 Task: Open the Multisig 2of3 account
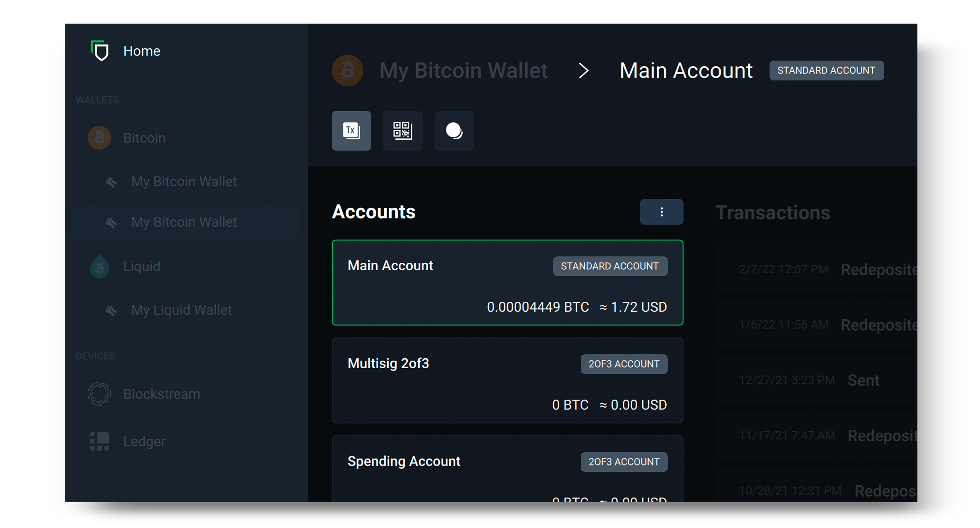(508, 381)
